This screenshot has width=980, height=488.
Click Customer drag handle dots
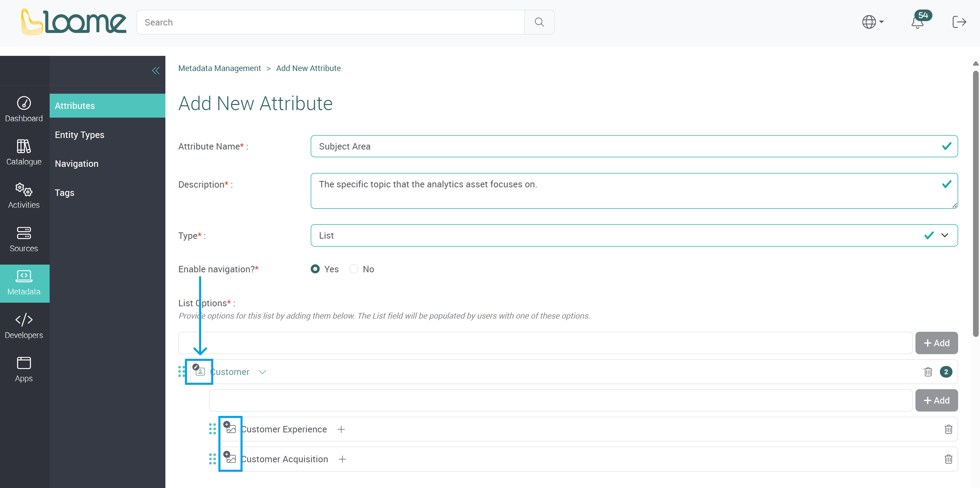click(182, 371)
